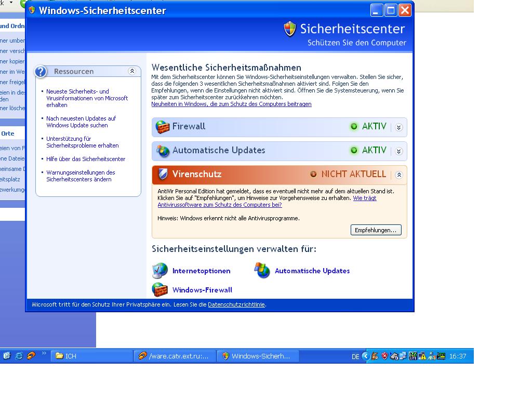Click the Internetoptionen globe icon
The height and width of the screenshot is (399, 532).
click(160, 271)
